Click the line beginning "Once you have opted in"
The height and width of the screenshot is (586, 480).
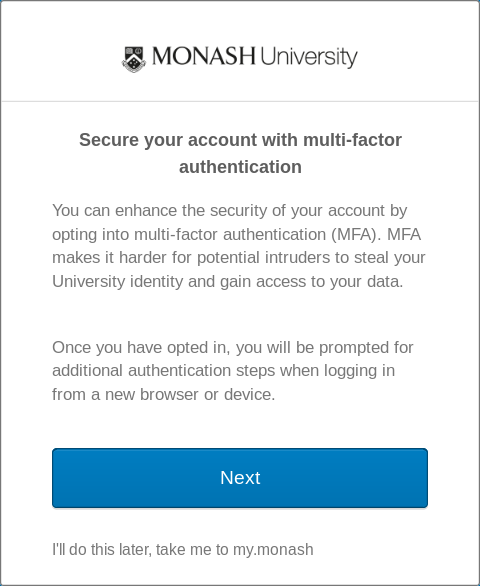[233, 348]
